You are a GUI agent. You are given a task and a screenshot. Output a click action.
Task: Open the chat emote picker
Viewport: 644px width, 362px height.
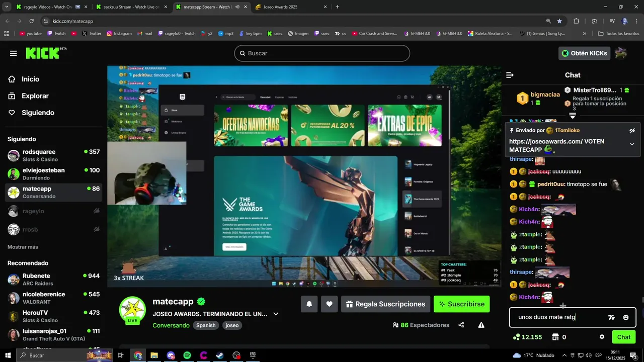point(626,317)
